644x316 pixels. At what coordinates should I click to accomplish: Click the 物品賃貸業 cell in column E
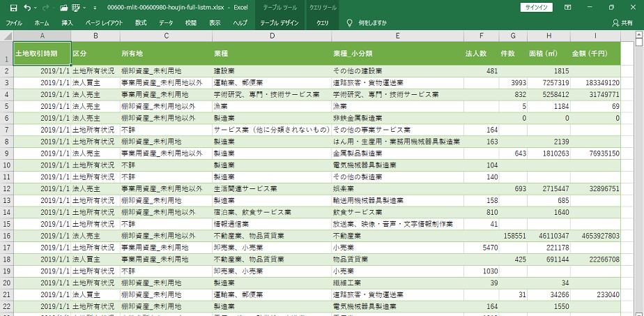coord(397,259)
